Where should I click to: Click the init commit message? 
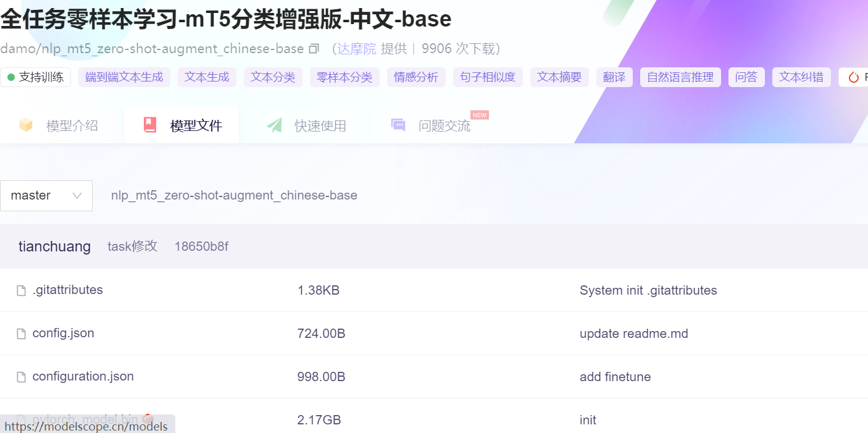[x=588, y=420]
